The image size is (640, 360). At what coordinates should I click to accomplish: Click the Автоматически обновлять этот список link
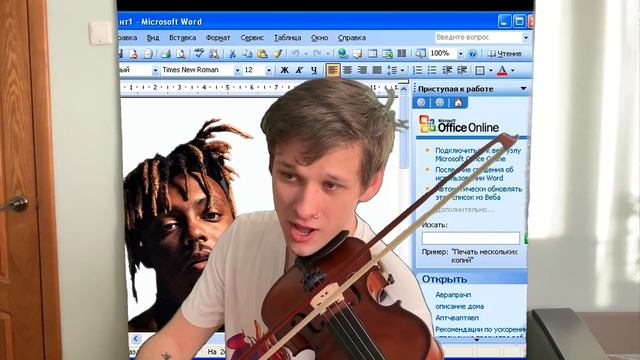478,193
